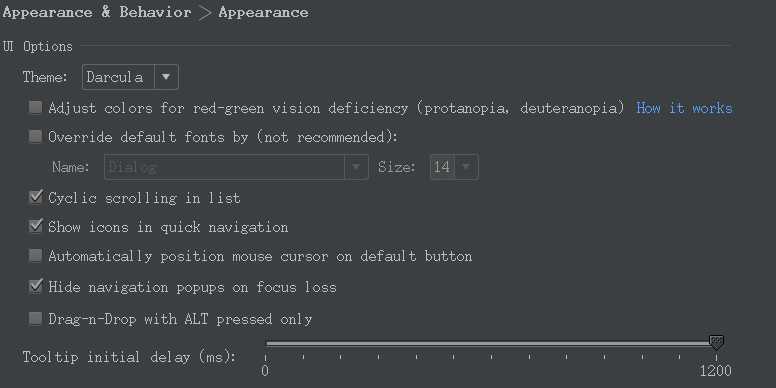The image size is (776, 388).
Task: Uncheck Hide navigation popups on focus loss
Action: [x=35, y=287]
